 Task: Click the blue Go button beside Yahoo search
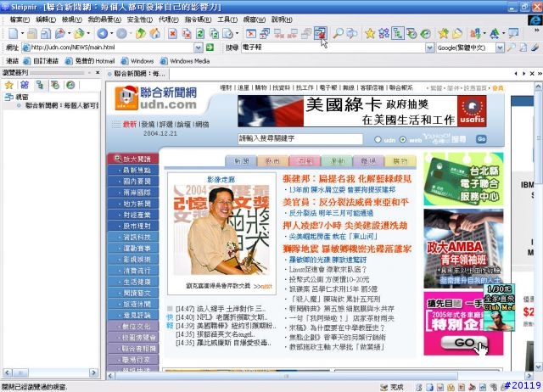[x=481, y=139]
